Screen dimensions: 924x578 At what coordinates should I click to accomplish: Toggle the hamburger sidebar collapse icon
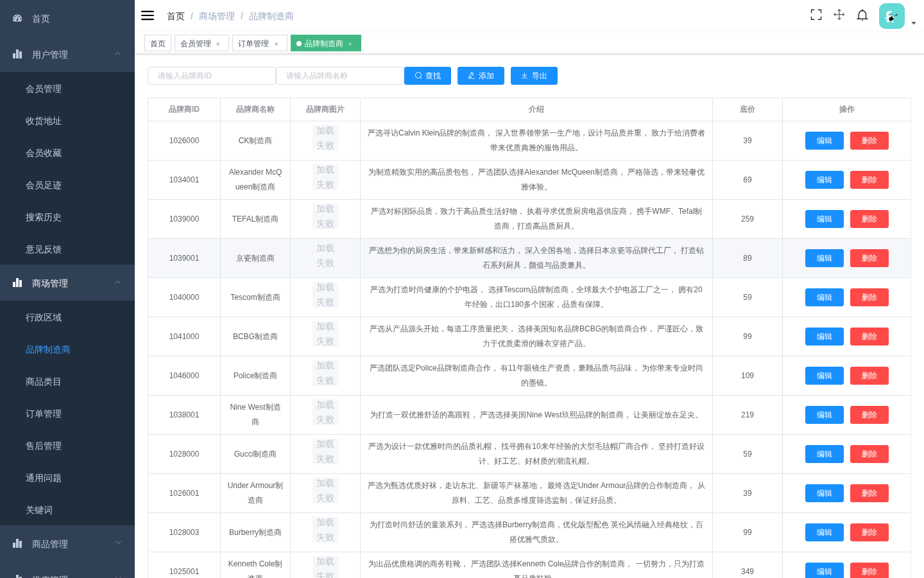coord(148,15)
